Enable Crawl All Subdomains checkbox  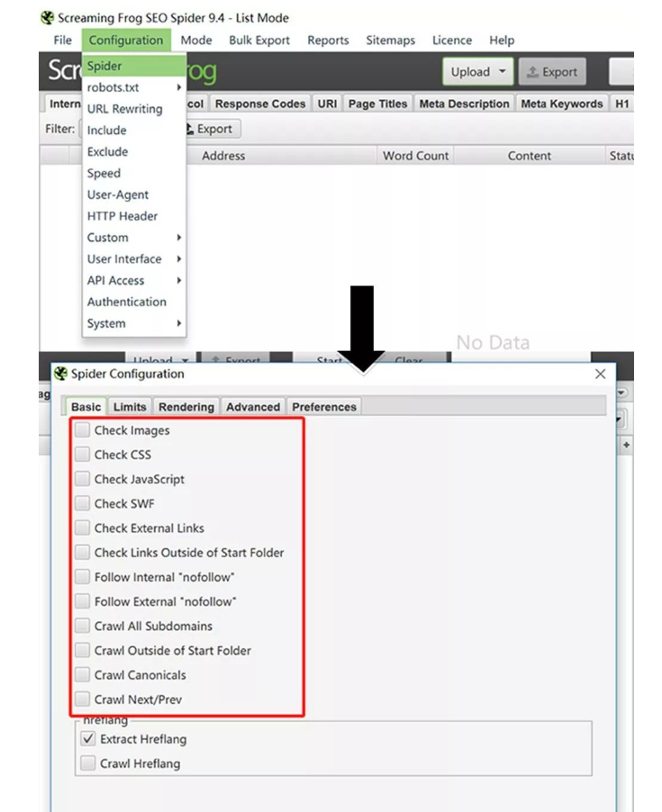click(82, 626)
